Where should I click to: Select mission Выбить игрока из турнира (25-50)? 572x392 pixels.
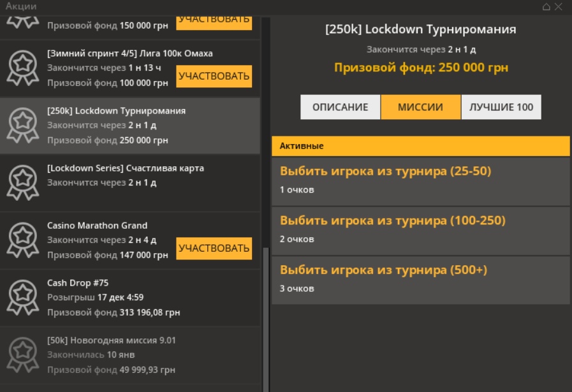[x=421, y=181]
